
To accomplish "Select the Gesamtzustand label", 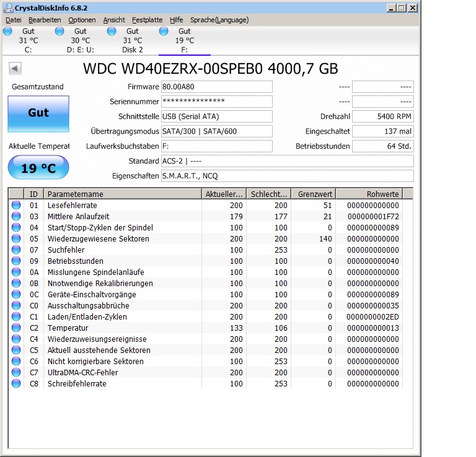I will 38,87.
